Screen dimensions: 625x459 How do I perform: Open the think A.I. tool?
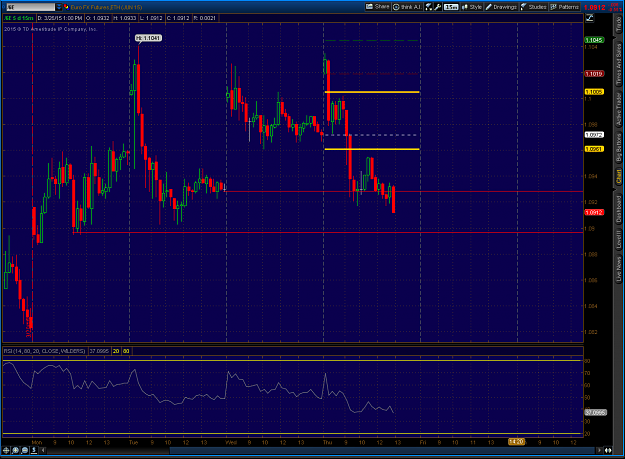pos(407,7)
